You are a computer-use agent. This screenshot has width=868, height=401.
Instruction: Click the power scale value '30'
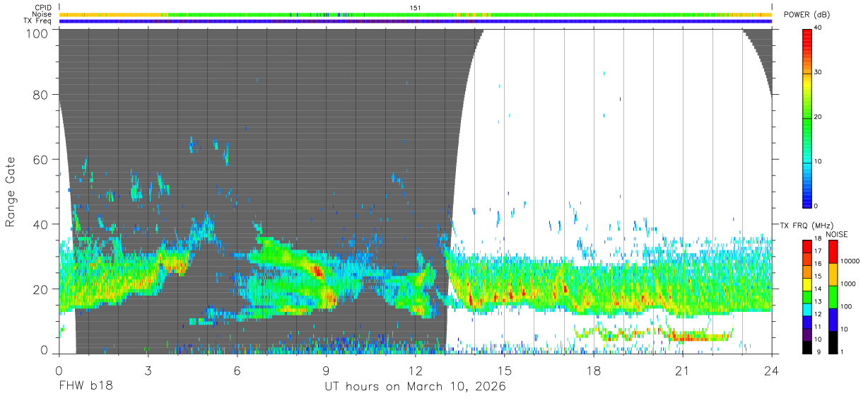coord(819,72)
